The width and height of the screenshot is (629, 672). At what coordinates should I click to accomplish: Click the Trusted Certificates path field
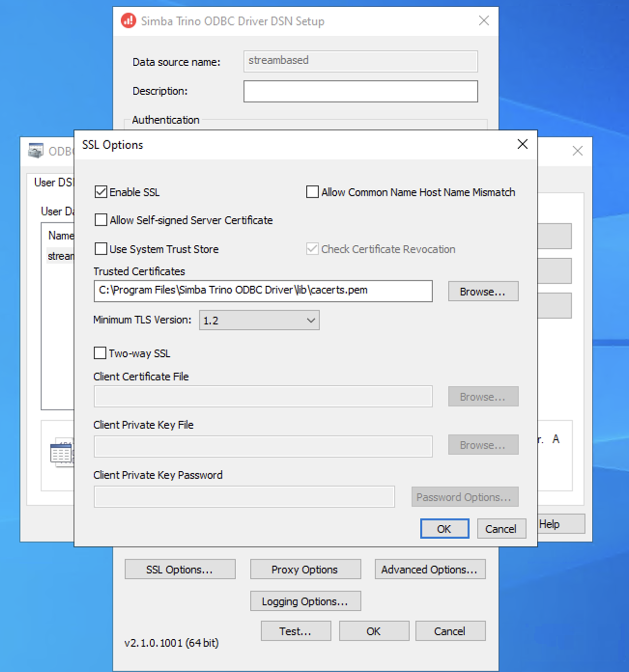coord(263,291)
